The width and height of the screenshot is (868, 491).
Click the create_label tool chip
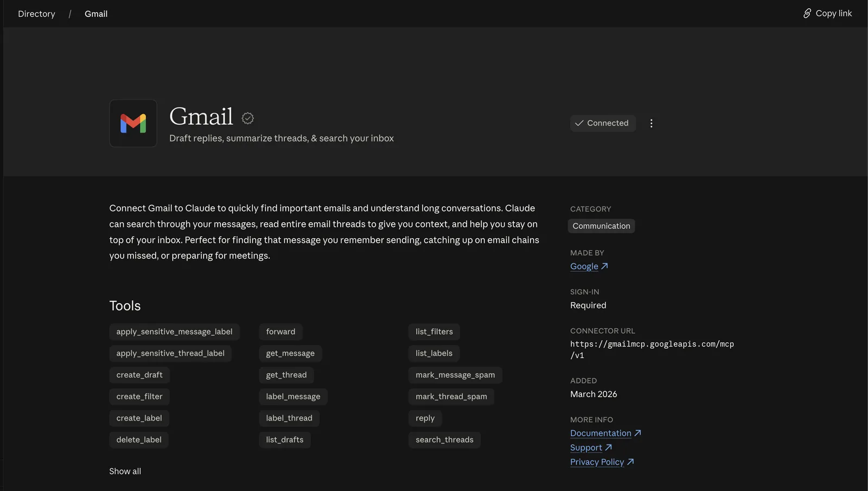click(x=139, y=418)
